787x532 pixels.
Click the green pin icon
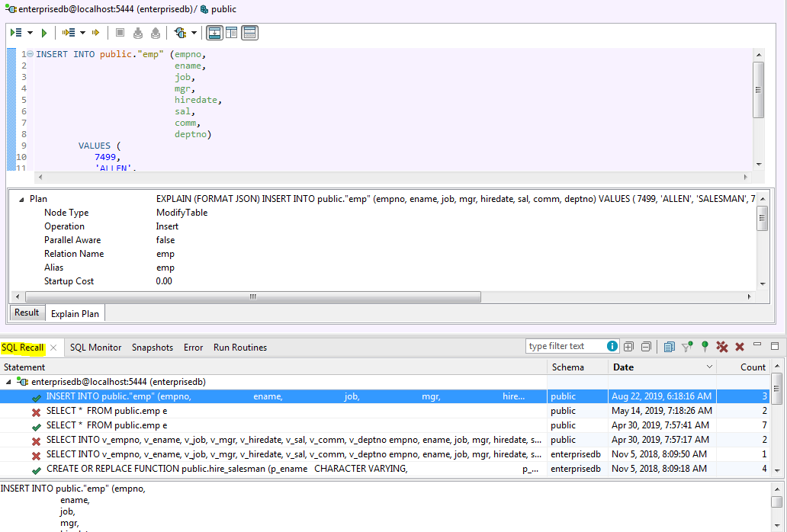[705, 346]
